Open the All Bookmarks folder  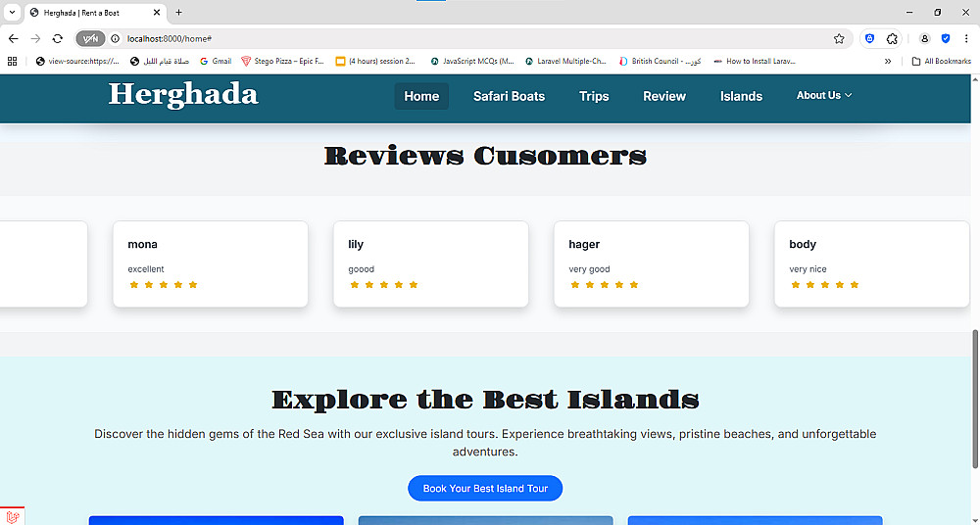(x=941, y=62)
